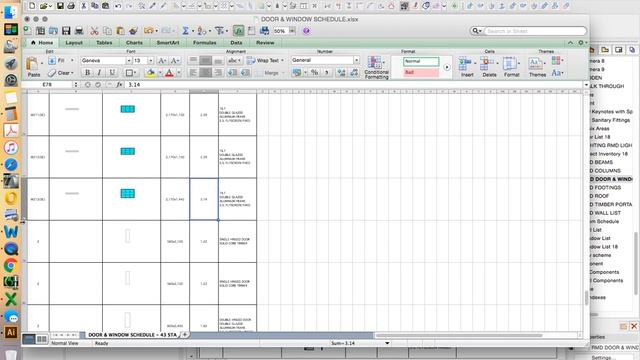The image size is (640, 360).
Task: Click the Paste clipboard icon in standard toolbar
Action: pos(120,31)
